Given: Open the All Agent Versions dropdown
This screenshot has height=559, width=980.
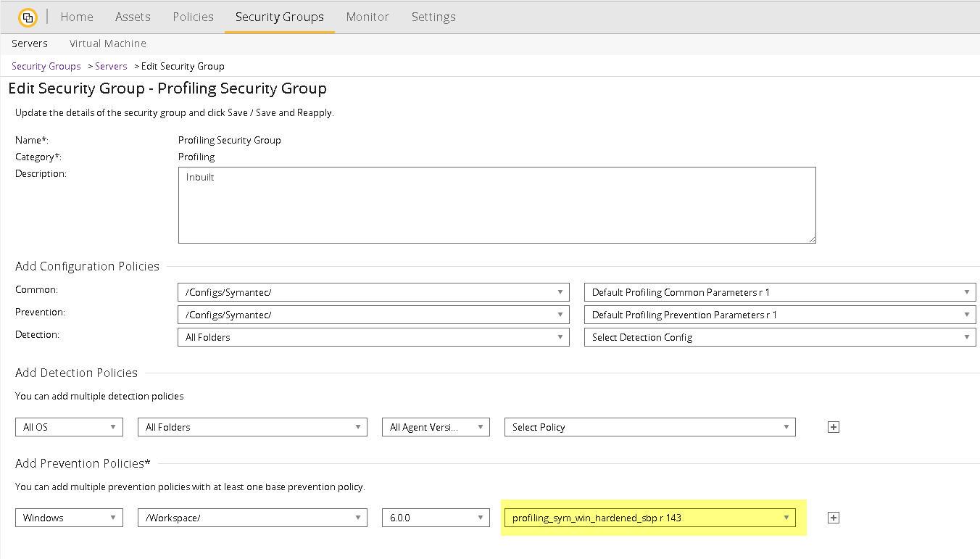Looking at the screenshot, I should (x=436, y=427).
